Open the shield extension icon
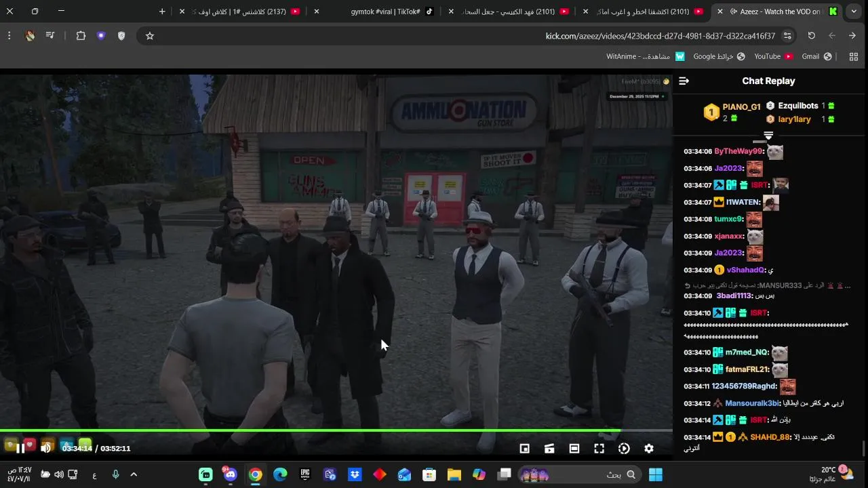This screenshot has height=488, width=868. (121, 36)
